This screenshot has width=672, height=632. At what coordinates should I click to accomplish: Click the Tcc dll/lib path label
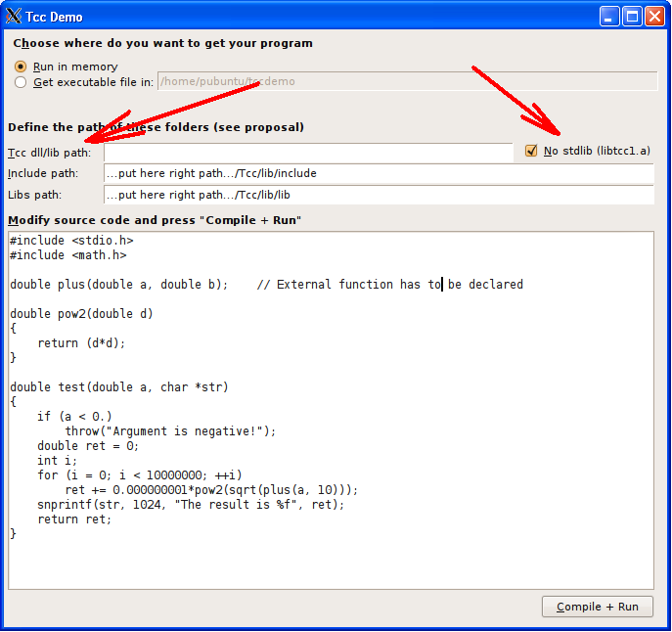pos(49,153)
